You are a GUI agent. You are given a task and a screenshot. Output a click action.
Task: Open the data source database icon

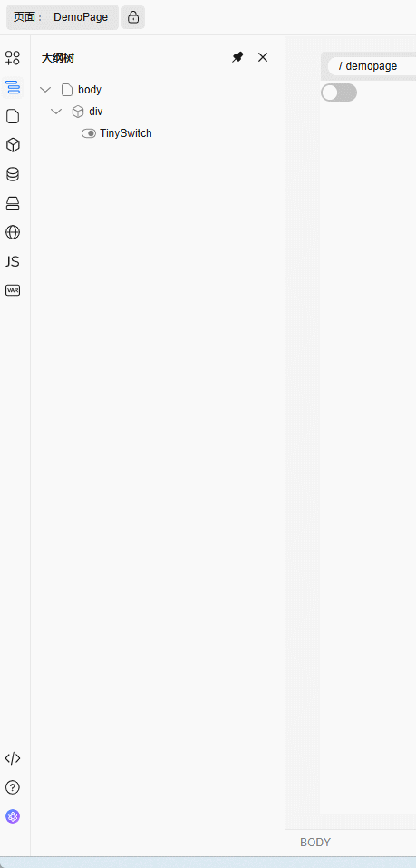pyautogui.click(x=12, y=174)
